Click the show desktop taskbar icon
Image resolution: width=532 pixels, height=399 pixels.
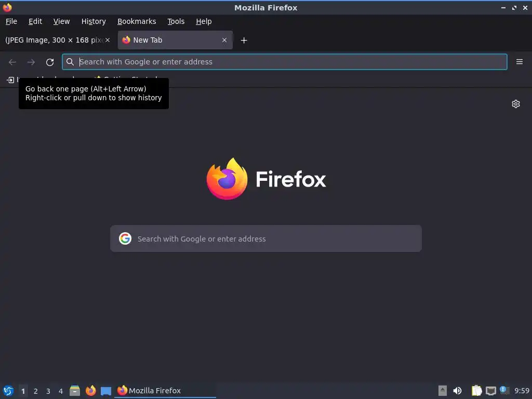click(106, 391)
